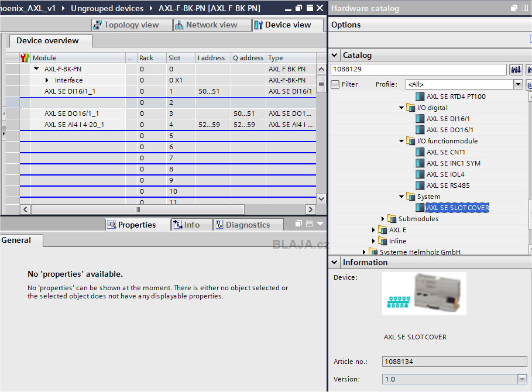This screenshot has width=532, height=392.
Task: Switch to Topology view tab
Action: point(131,25)
